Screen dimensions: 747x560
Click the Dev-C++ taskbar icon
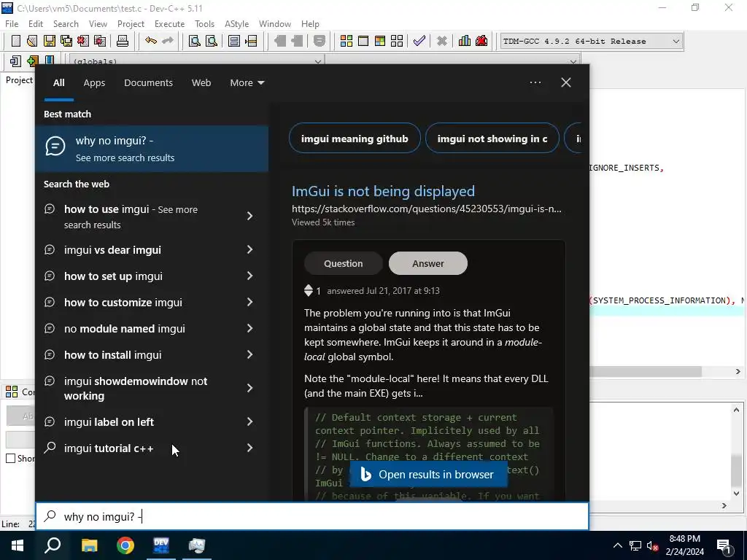161,545
